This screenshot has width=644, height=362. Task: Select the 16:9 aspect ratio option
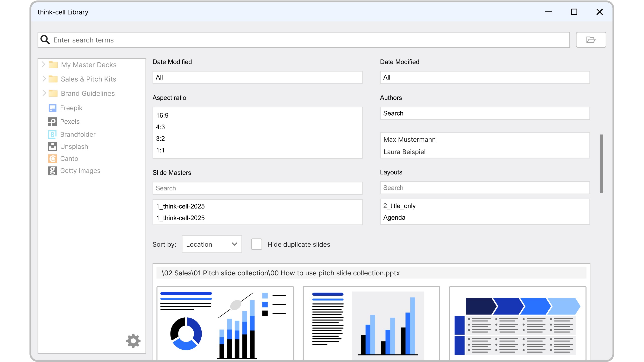(162, 115)
